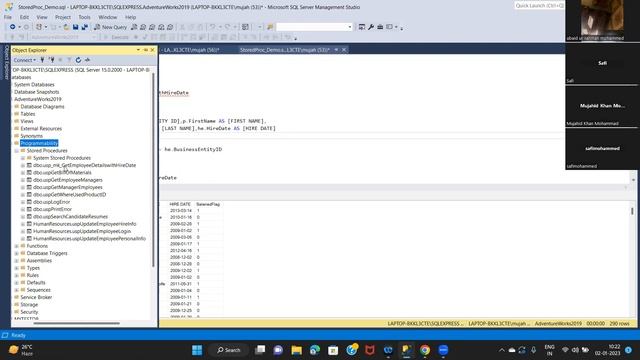
Task: Open File Explorer from the taskbar
Action: pos(296,350)
